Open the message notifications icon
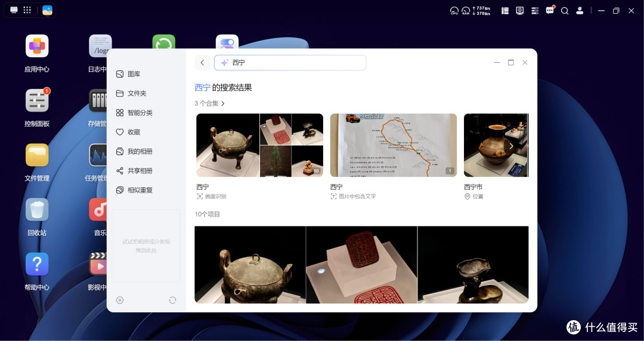The image size is (644, 341). (x=550, y=10)
